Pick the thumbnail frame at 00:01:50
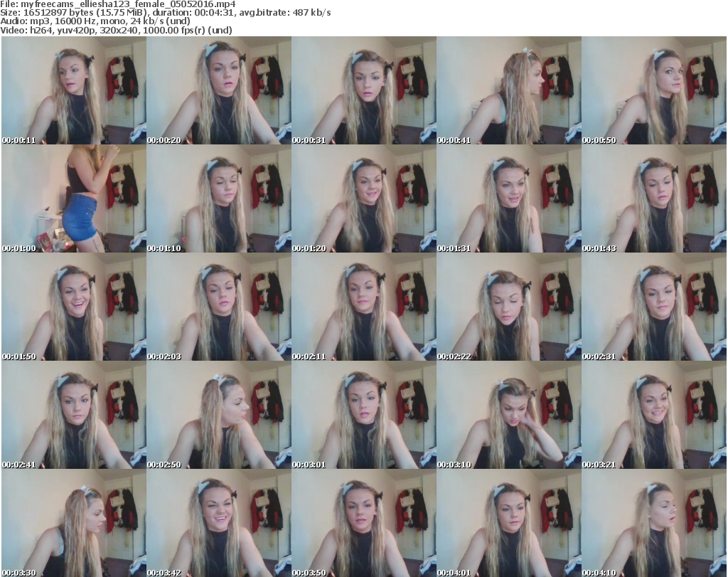This screenshot has width=728, height=577. coord(74,307)
